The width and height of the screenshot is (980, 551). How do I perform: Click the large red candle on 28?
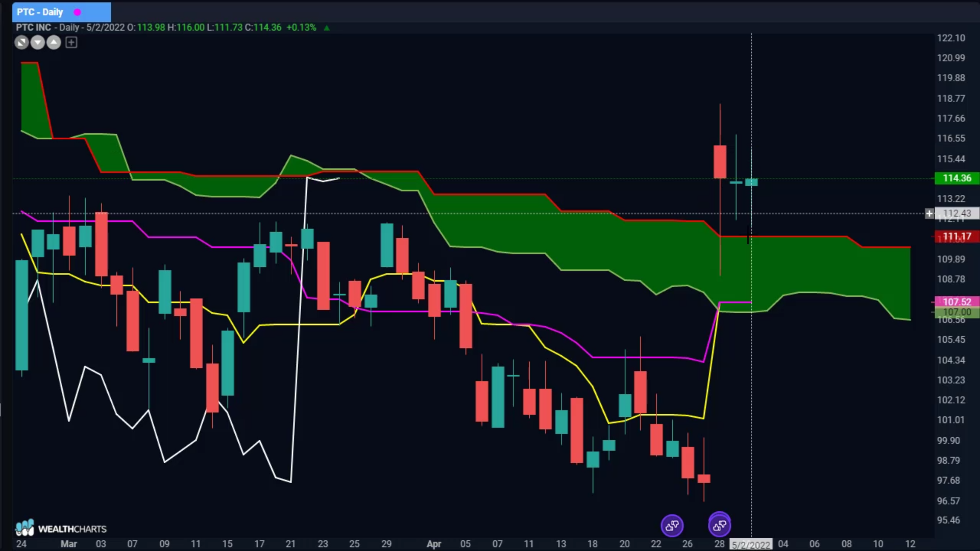coord(720,162)
